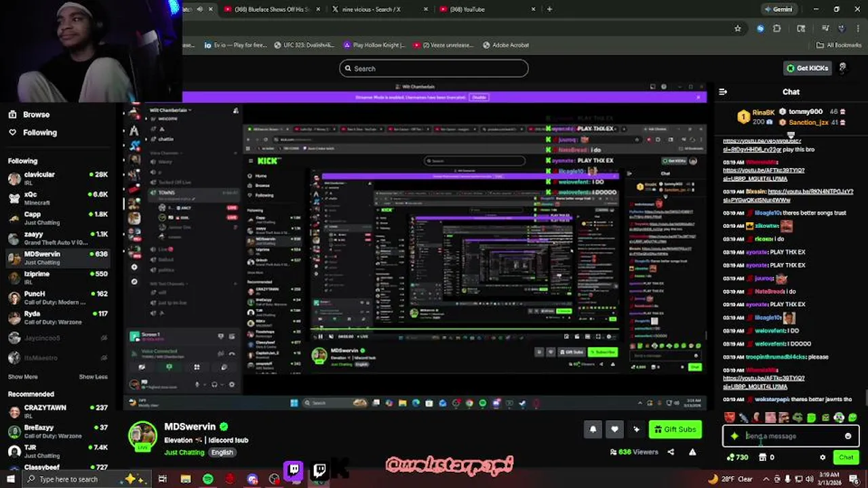Open the user profile avatar menu
This screenshot has width=868, height=488.
pos(843,68)
